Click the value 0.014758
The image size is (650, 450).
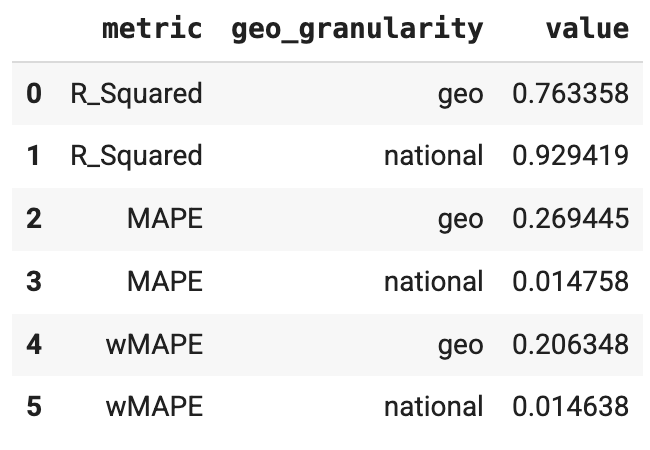click(x=570, y=282)
